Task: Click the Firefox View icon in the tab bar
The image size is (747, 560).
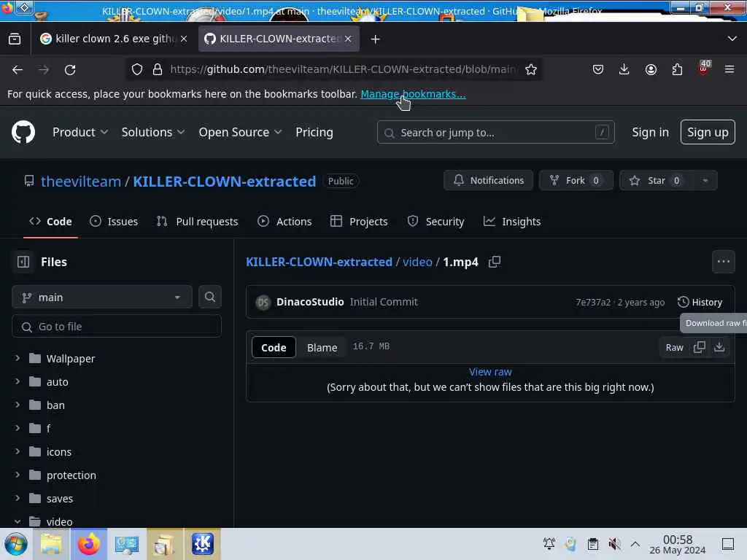Action: coord(15,39)
